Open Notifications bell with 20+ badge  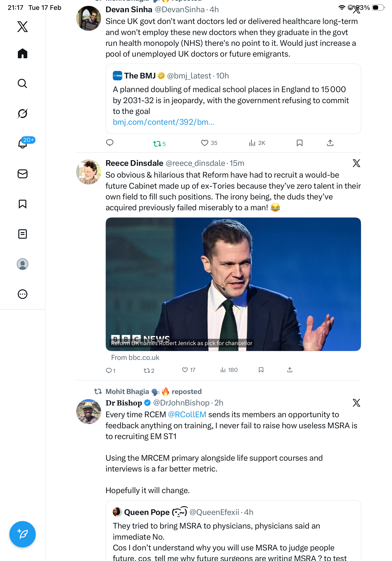pyautogui.click(x=23, y=144)
